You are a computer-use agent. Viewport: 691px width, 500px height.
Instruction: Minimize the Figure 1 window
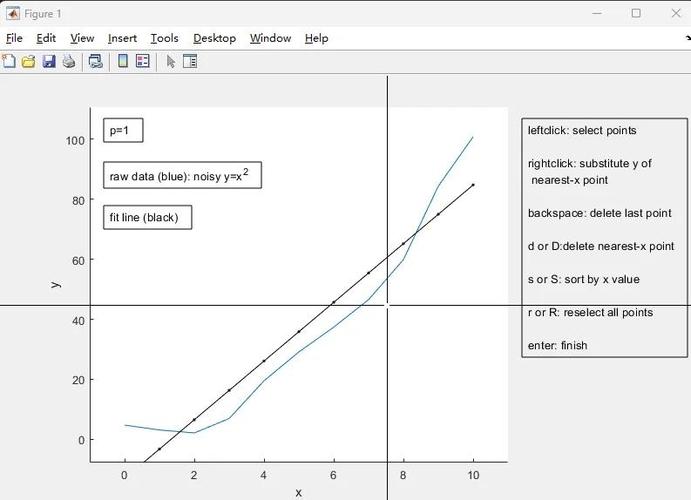coord(597,13)
